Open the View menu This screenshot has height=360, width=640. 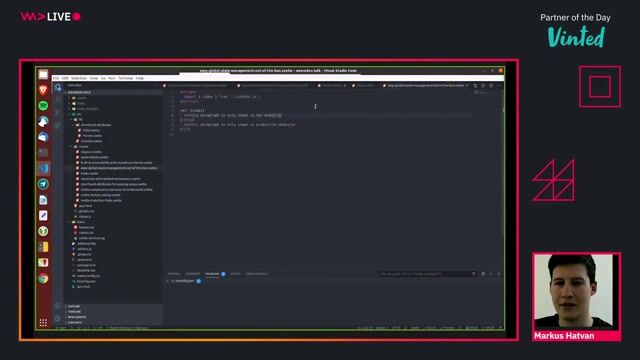[x=94, y=78]
